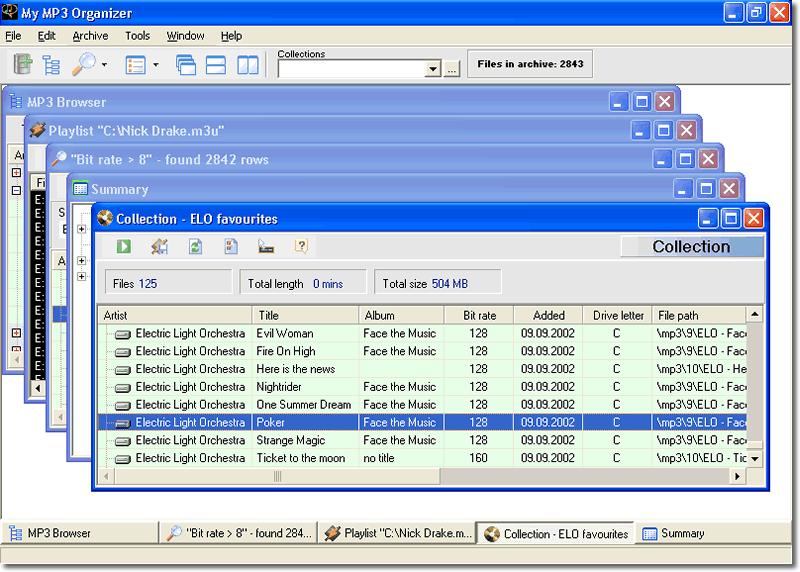The width and height of the screenshot is (800, 572).
Task: Expand the middle plus node in Summary window
Action: pos(81,261)
